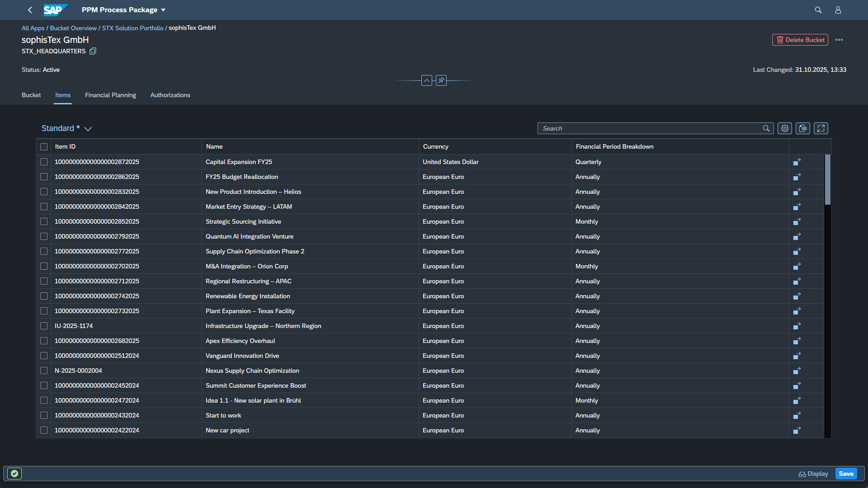This screenshot has height=488, width=868.
Task: Open navigation icon for Capital Expansion FY25
Action: [x=797, y=162]
